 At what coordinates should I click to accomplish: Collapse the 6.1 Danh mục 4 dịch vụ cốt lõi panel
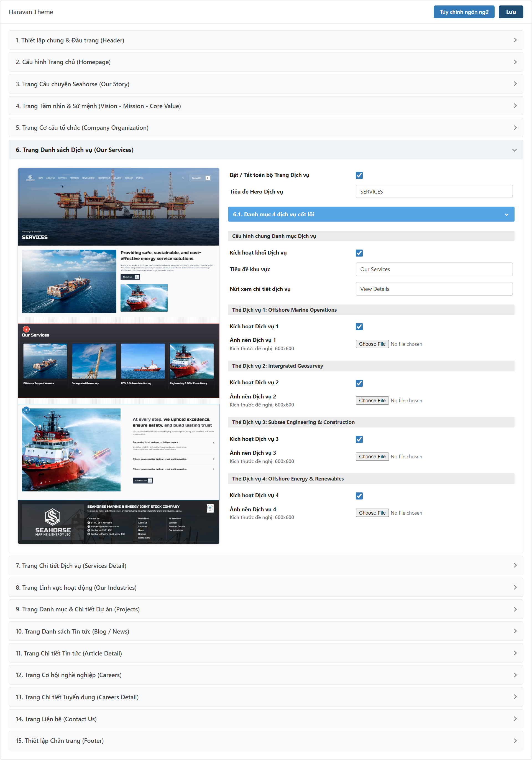point(371,214)
